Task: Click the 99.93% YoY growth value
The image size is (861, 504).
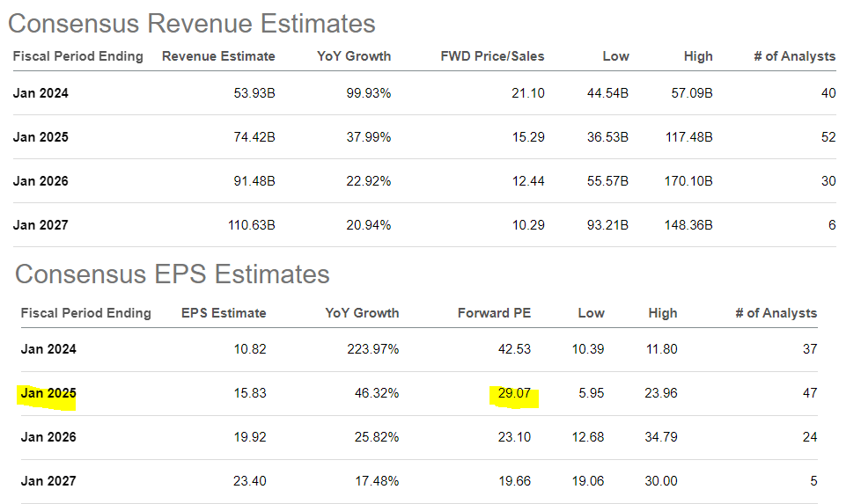Action: point(368,93)
